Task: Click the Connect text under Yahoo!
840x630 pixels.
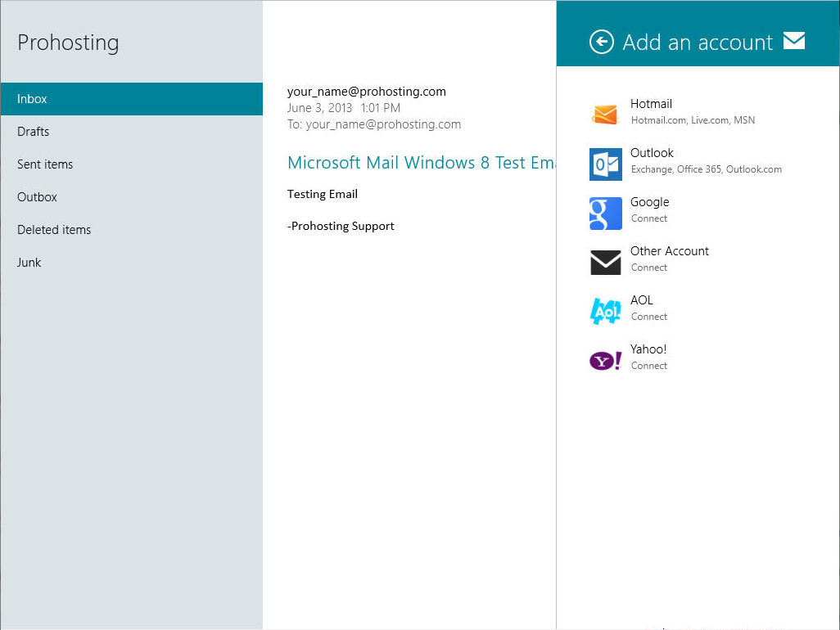Action: pos(648,366)
